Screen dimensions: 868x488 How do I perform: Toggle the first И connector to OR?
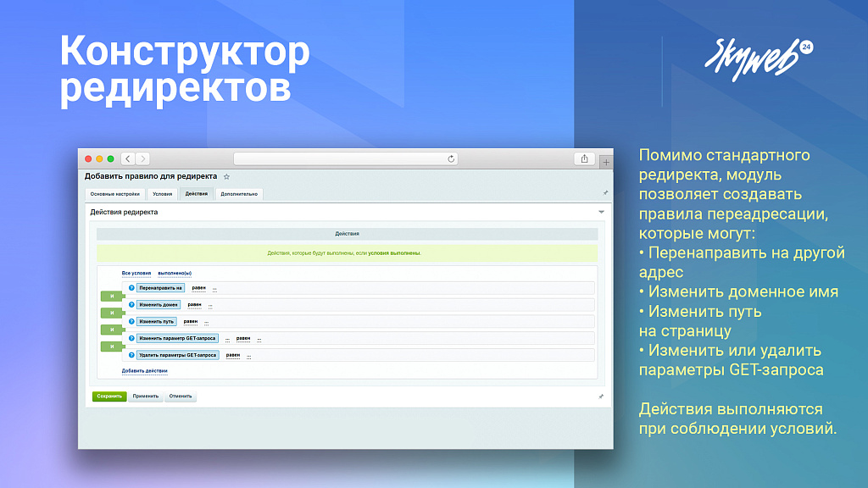click(x=111, y=296)
